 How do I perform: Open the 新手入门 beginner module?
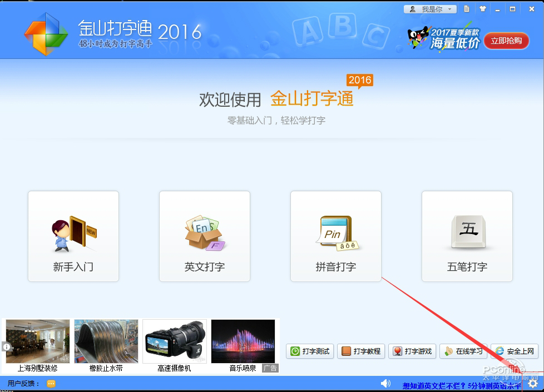tap(73, 236)
